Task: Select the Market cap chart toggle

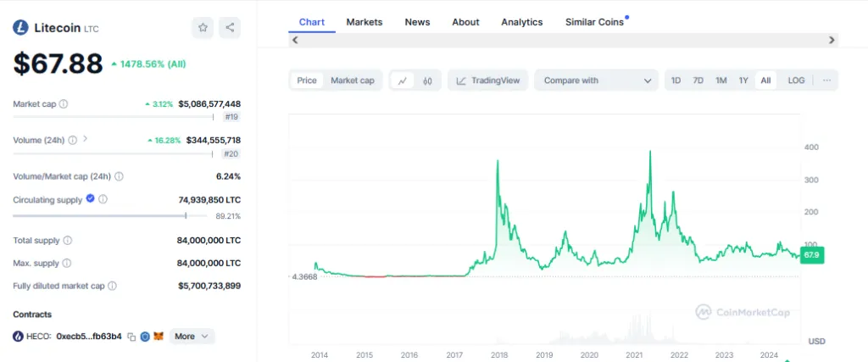Action: (353, 81)
